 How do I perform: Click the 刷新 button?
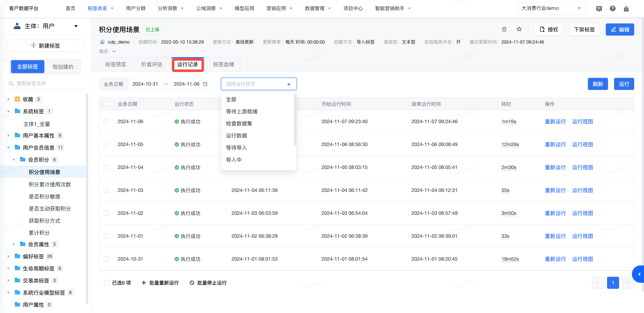pyautogui.click(x=598, y=84)
